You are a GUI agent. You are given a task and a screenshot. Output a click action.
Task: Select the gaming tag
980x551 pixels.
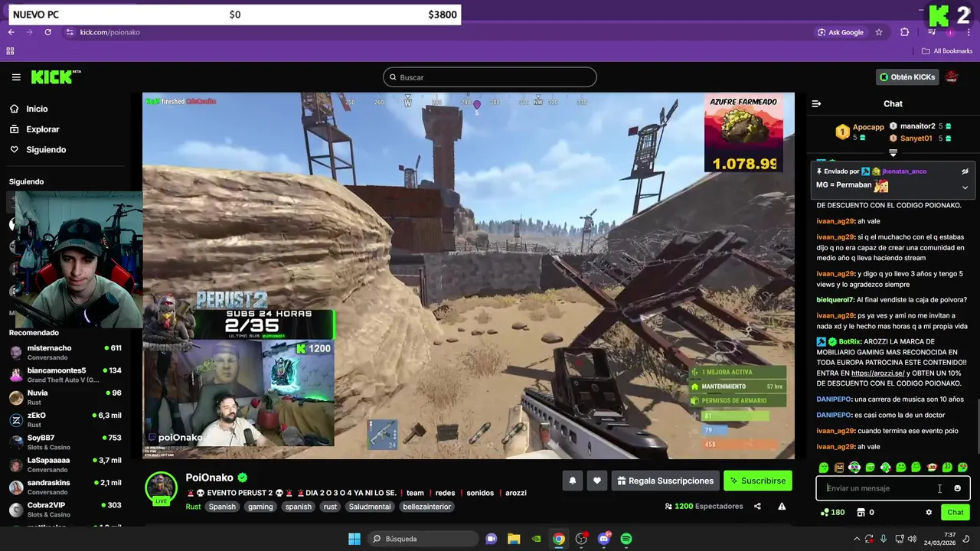point(260,507)
